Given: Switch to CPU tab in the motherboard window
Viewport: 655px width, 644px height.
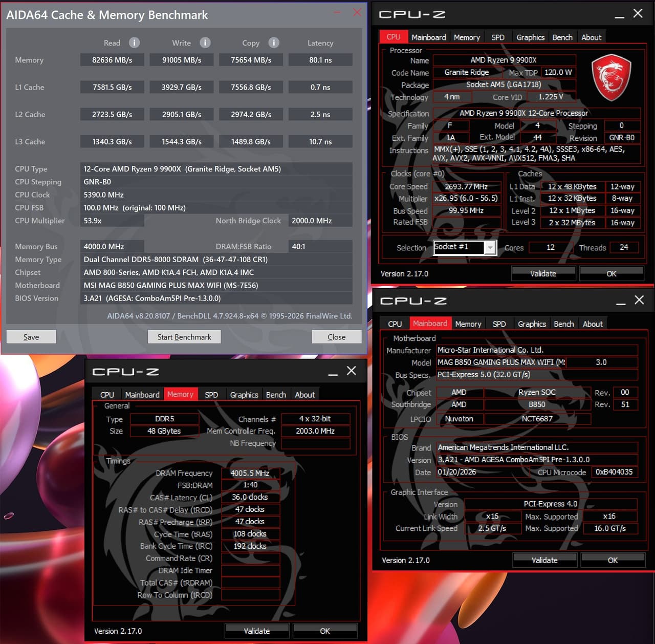Looking at the screenshot, I should tap(395, 324).
